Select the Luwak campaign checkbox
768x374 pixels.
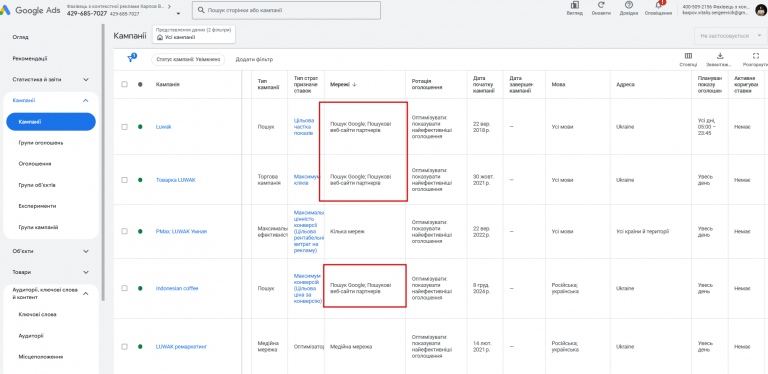pyautogui.click(x=124, y=127)
